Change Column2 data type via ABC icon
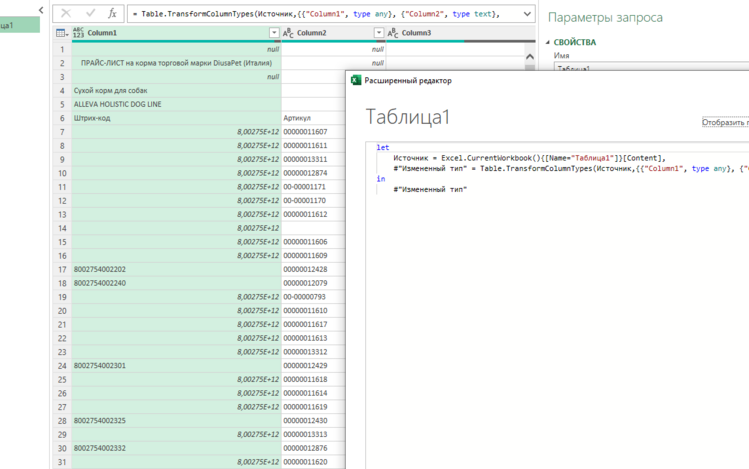749x469 pixels. click(289, 33)
